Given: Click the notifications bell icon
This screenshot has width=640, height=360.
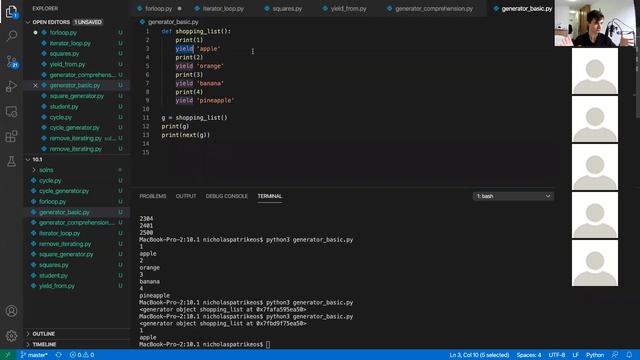Looking at the screenshot, I should pyautogui.click(x=629, y=355).
